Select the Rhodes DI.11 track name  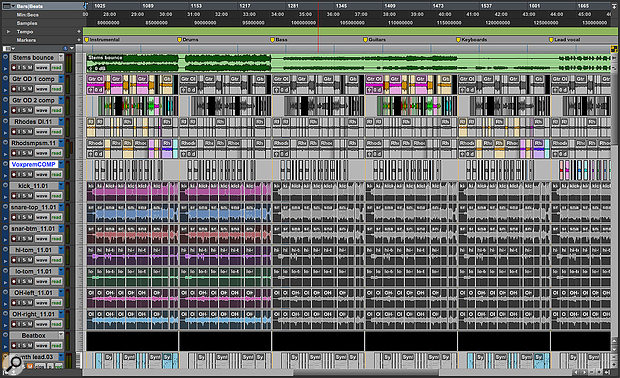(33, 121)
